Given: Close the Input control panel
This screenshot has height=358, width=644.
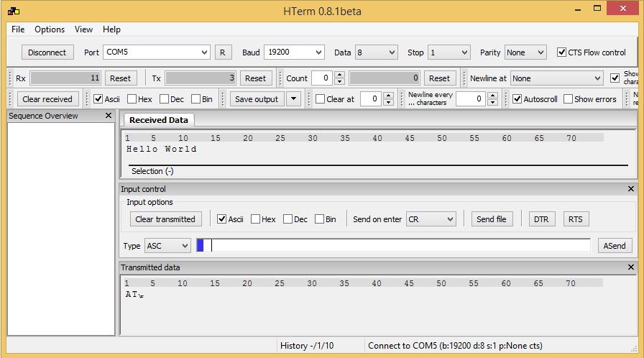Looking at the screenshot, I should coord(631,189).
